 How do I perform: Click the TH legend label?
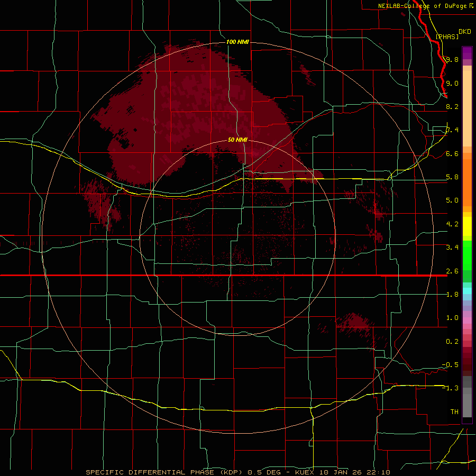pyautogui.click(x=454, y=412)
